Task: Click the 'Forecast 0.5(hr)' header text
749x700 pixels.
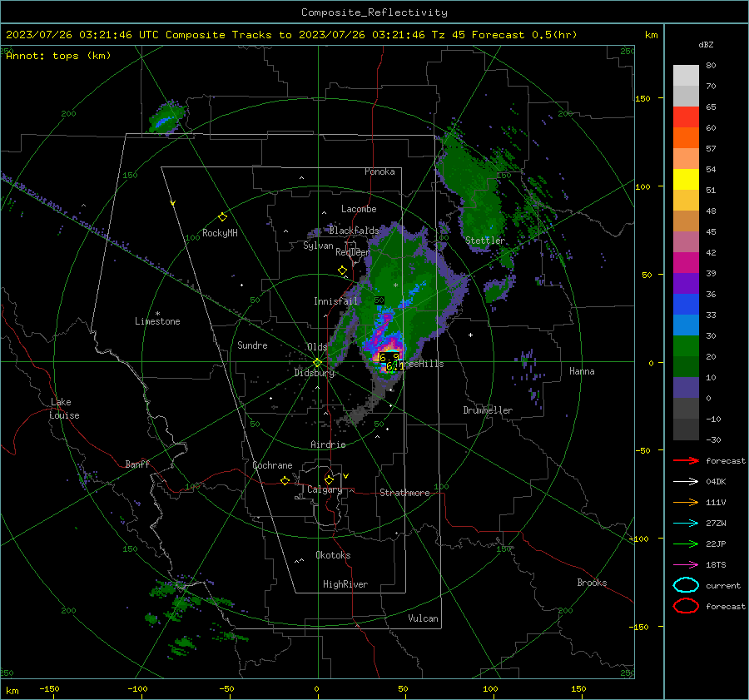Action: [x=524, y=35]
